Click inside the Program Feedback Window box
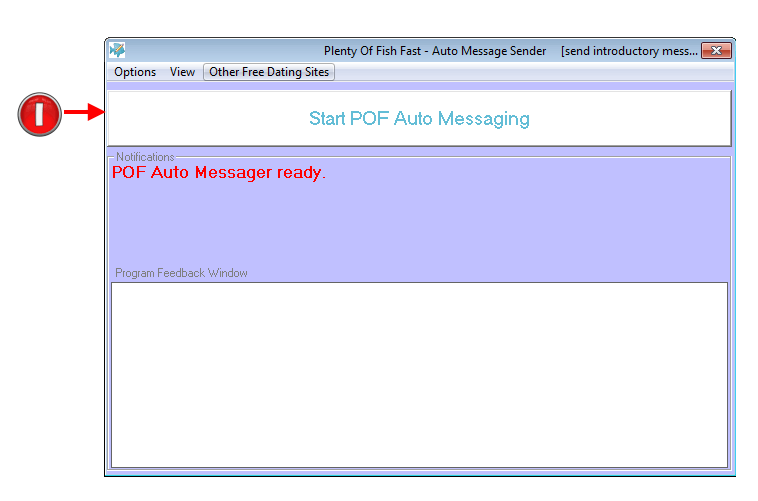This screenshot has height=501, width=758. 419,375
